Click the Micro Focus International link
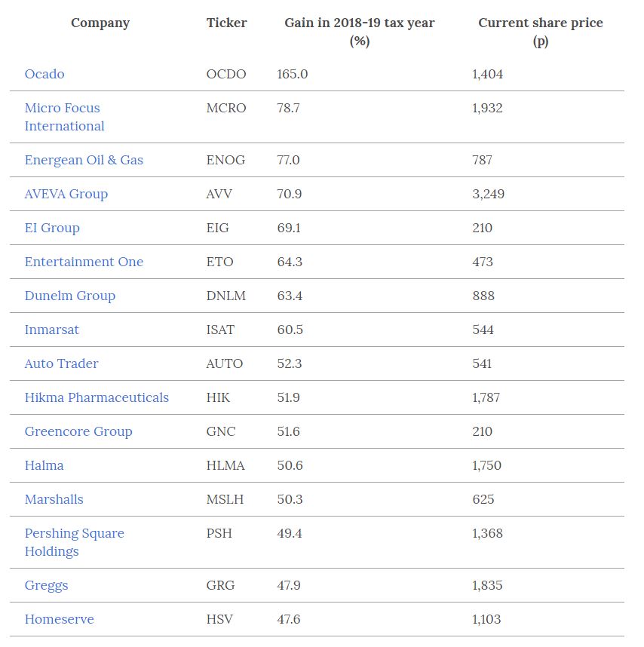 (x=64, y=117)
